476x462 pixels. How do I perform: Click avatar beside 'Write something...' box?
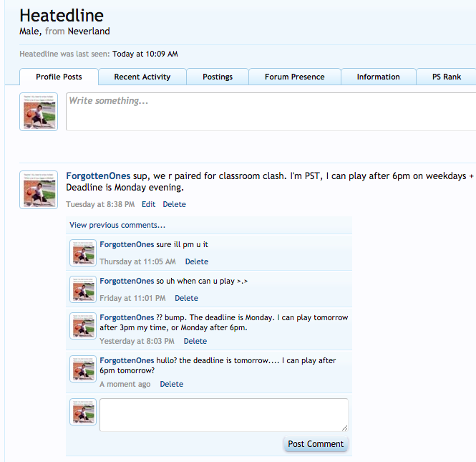pyautogui.click(x=39, y=112)
